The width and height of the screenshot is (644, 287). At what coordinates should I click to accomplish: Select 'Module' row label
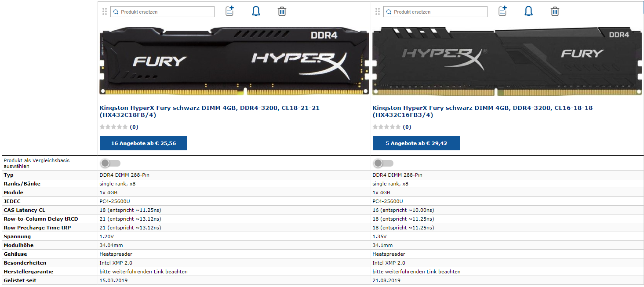tap(14, 193)
